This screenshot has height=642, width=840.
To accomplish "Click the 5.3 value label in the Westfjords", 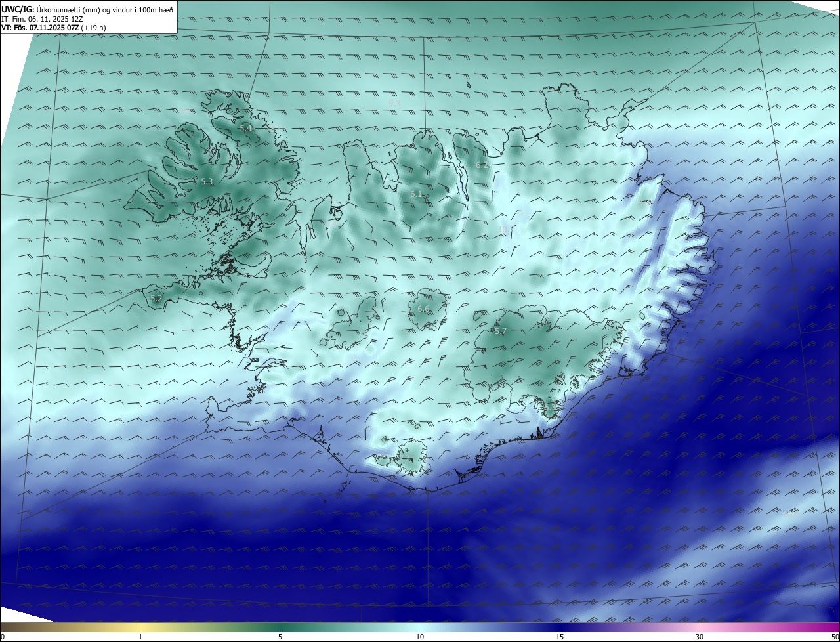I will [x=207, y=182].
